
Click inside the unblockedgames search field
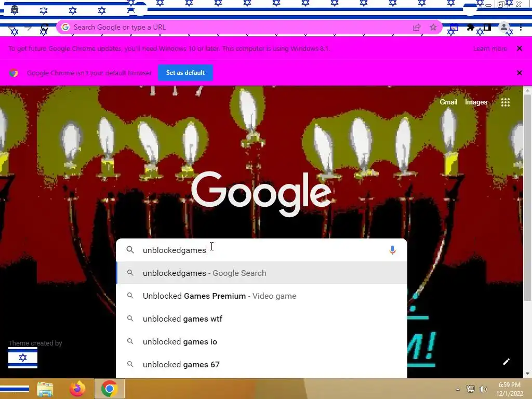point(261,250)
